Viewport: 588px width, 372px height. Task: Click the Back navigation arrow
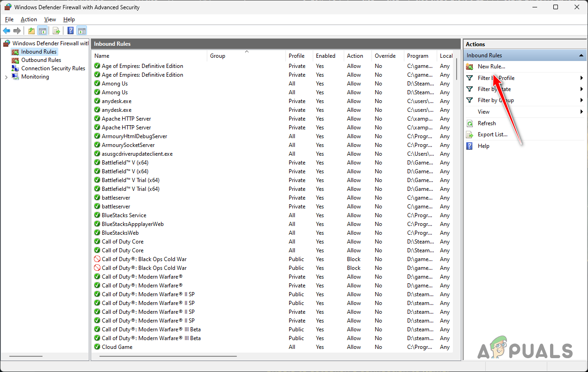(6, 30)
